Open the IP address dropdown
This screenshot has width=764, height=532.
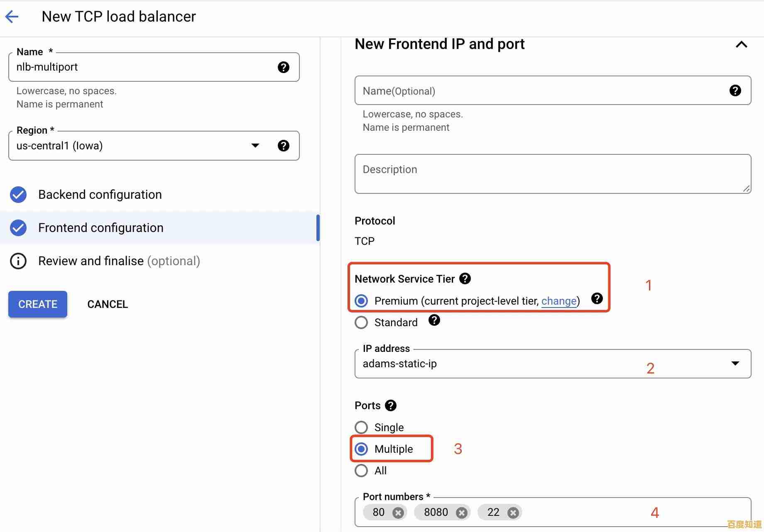click(x=735, y=364)
